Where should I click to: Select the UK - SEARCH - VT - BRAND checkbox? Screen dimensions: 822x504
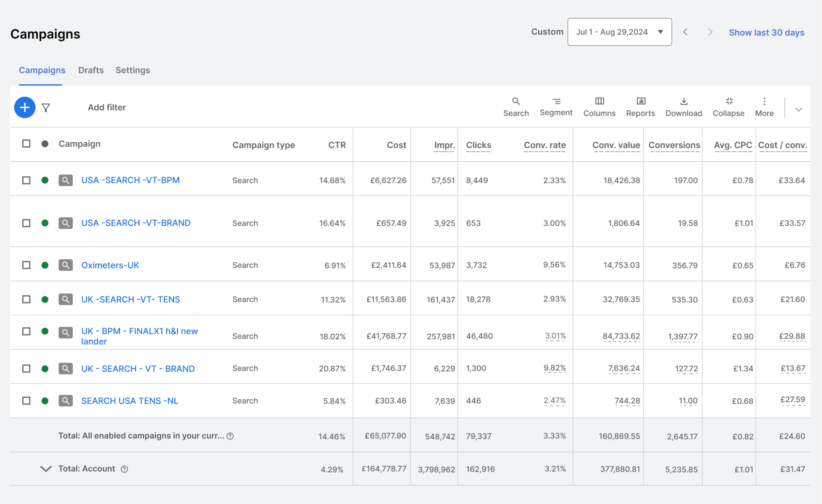(27, 368)
